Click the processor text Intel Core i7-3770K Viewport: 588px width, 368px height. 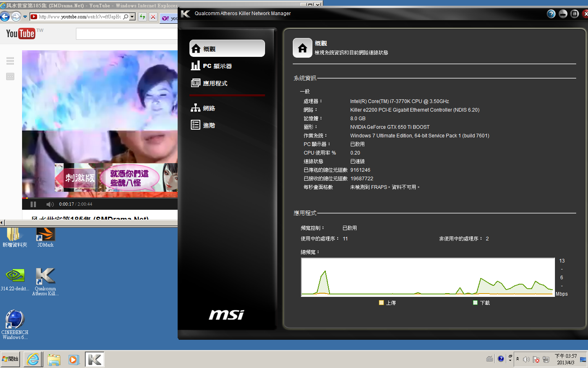(399, 101)
